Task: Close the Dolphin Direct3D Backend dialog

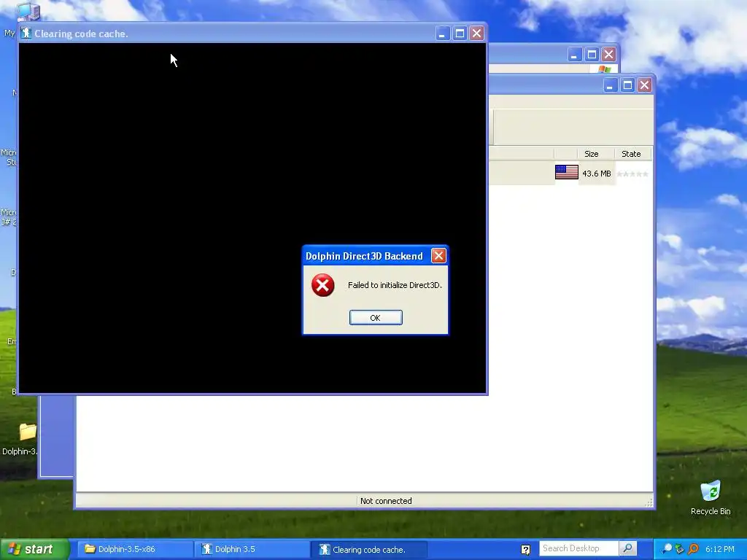Action: click(x=438, y=256)
